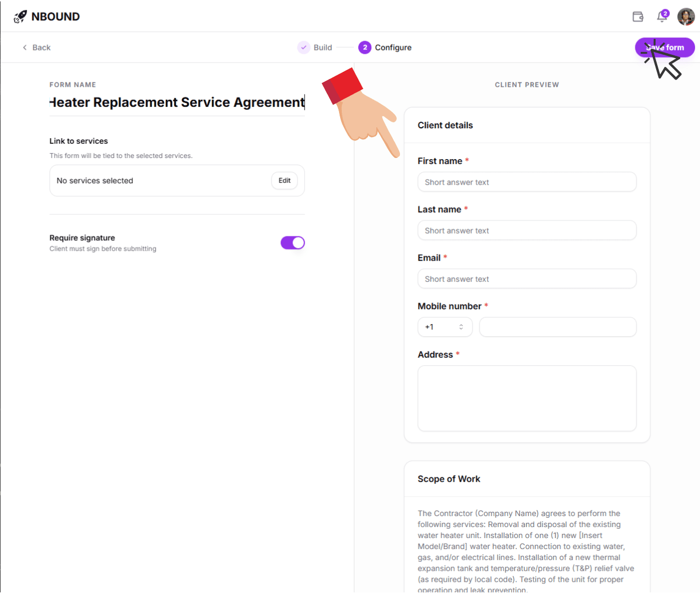Click the Address text area

527,398
